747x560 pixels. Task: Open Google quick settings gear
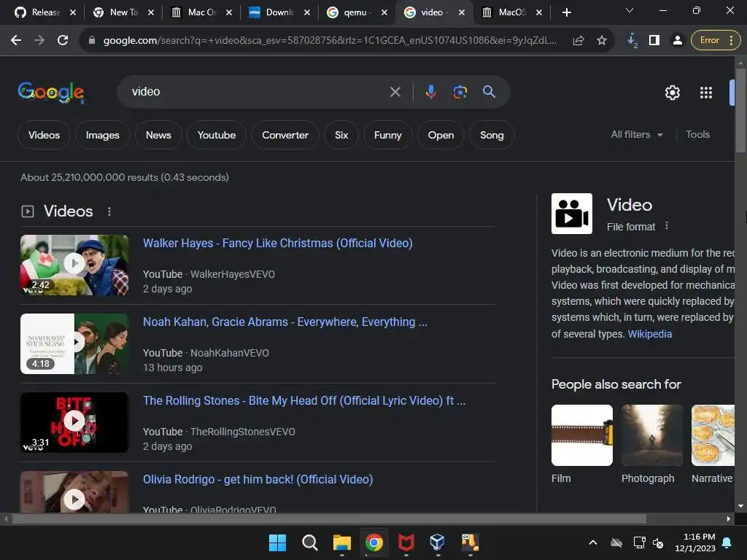[x=672, y=93]
